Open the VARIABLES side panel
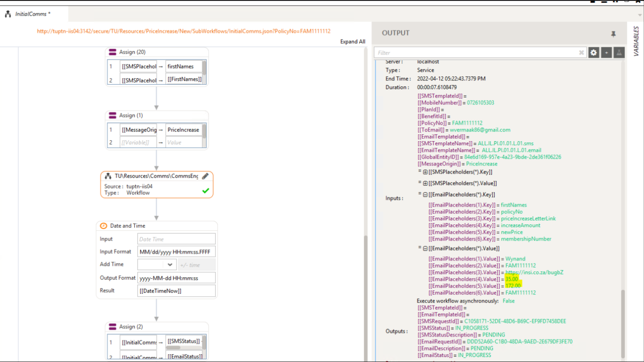The height and width of the screenshot is (362, 644). (x=636, y=41)
